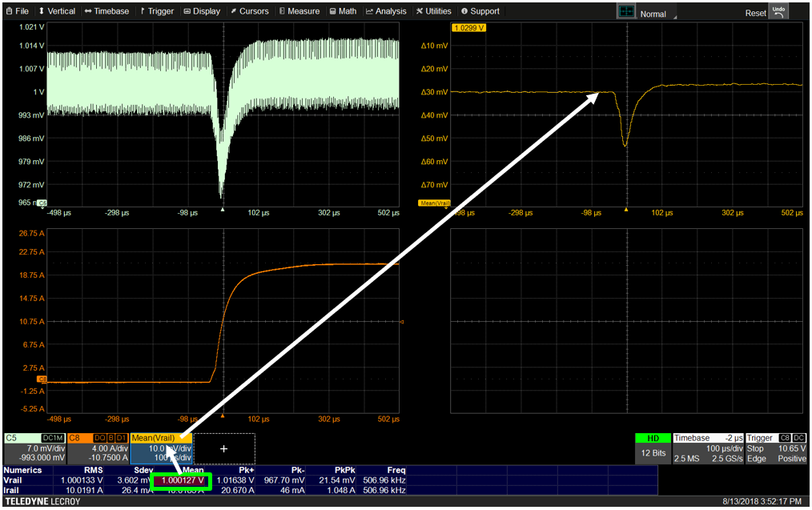Open the Trigger descriptor box

click(x=776, y=447)
